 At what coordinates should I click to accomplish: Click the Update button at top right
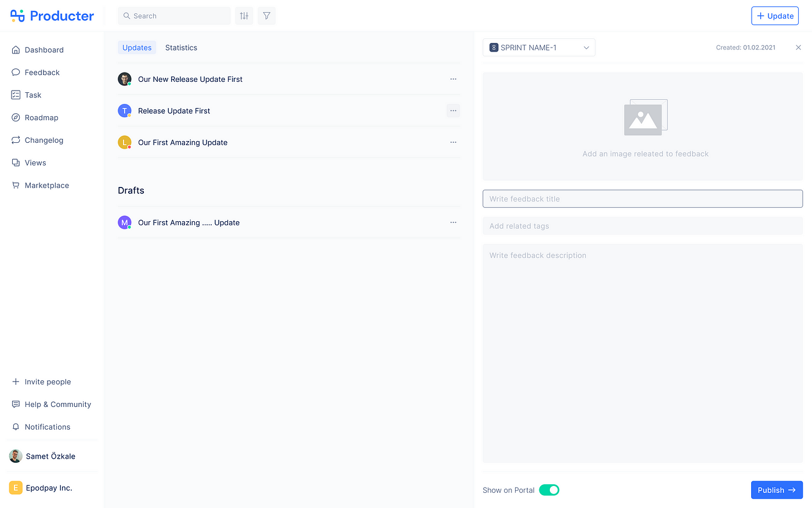(x=775, y=16)
